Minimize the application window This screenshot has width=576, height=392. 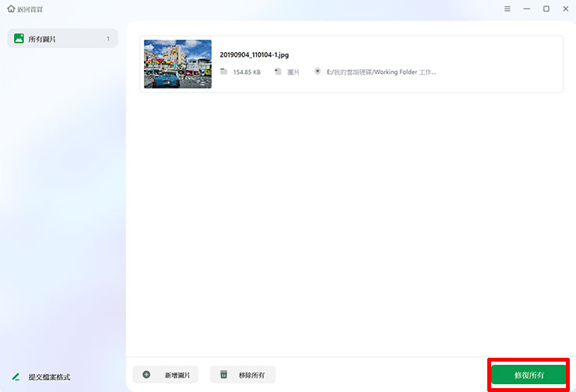527,9
